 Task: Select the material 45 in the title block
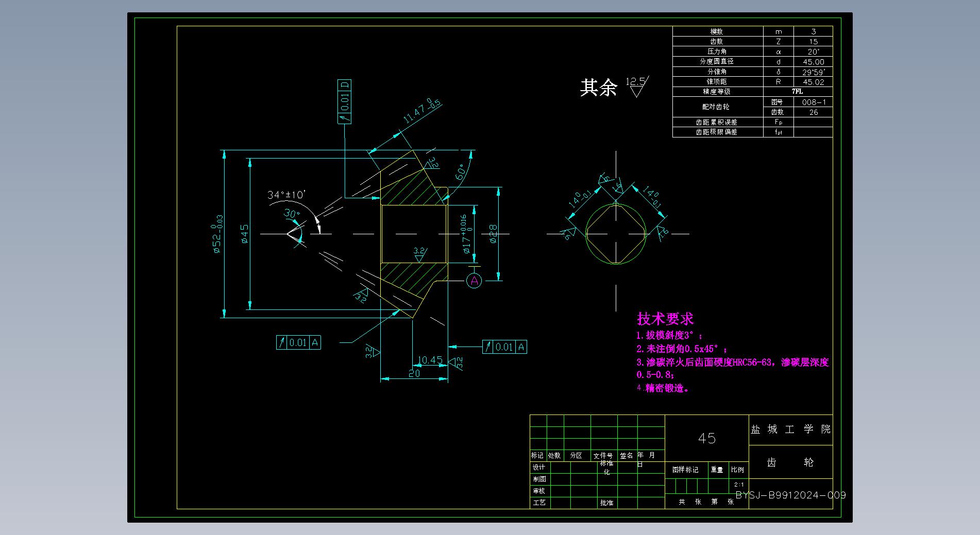(707, 438)
